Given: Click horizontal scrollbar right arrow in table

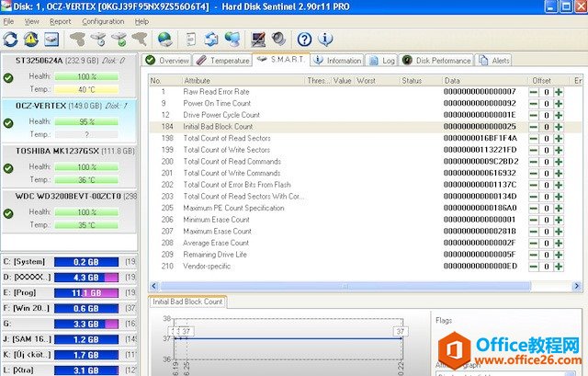Looking at the screenshot, I should 577,286.
